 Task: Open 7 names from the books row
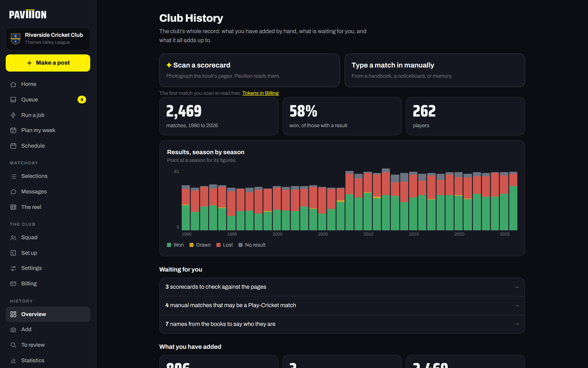tap(342, 324)
